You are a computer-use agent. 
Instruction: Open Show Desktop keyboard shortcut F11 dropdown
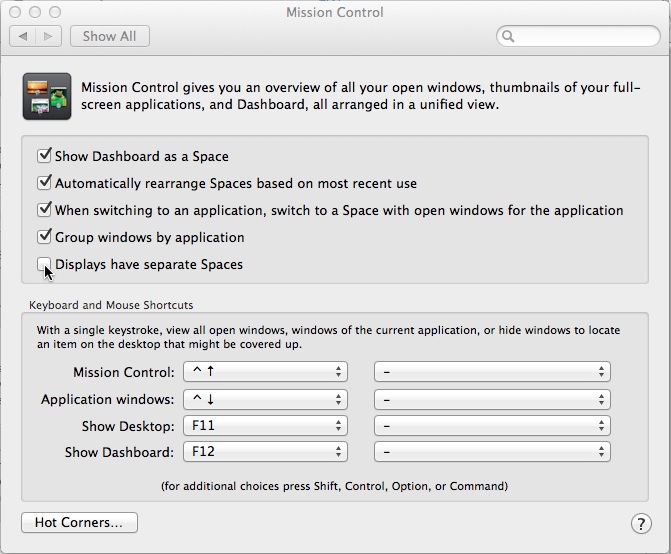tap(265, 426)
